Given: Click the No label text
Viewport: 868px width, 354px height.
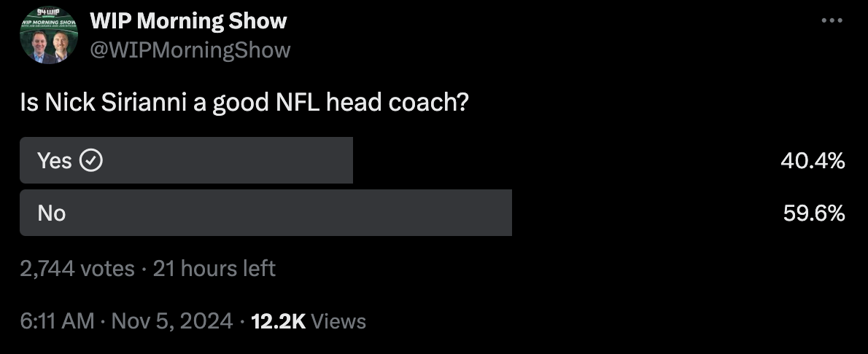Looking at the screenshot, I should tap(52, 213).
